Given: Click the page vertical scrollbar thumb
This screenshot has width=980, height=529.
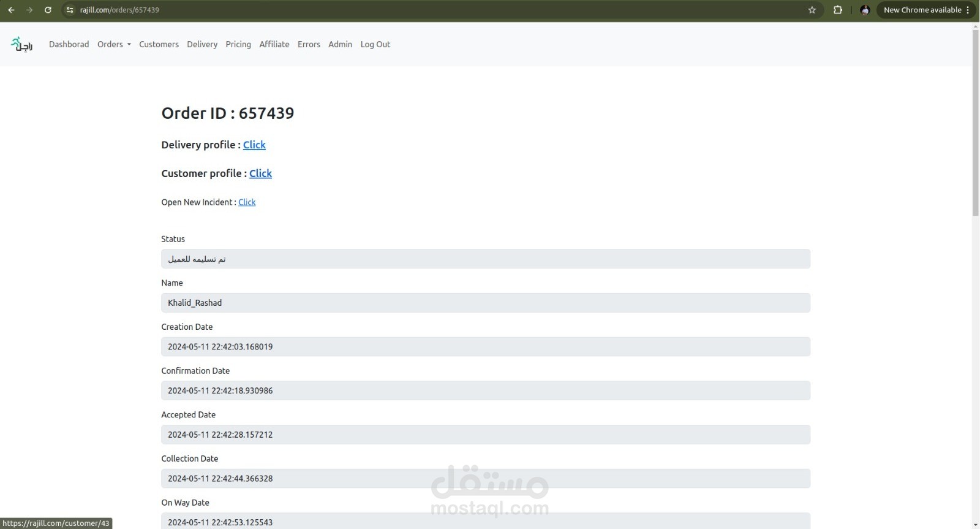Looking at the screenshot, I should coord(976,123).
